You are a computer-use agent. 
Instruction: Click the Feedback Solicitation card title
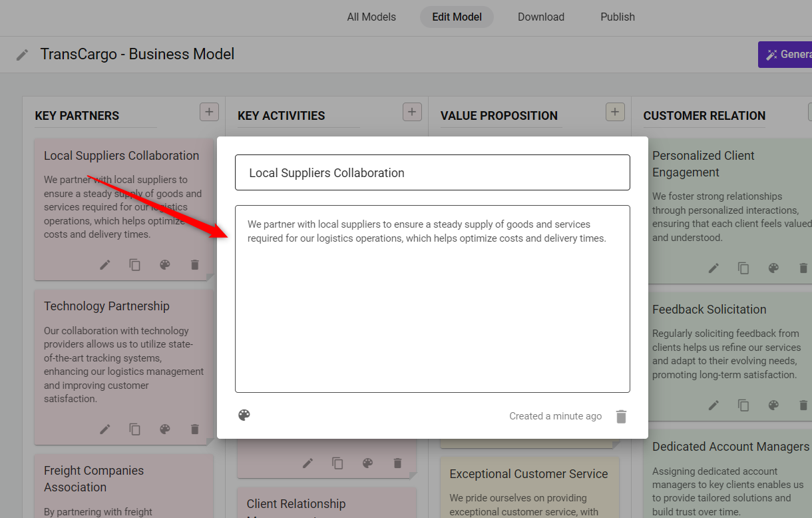[x=710, y=310]
